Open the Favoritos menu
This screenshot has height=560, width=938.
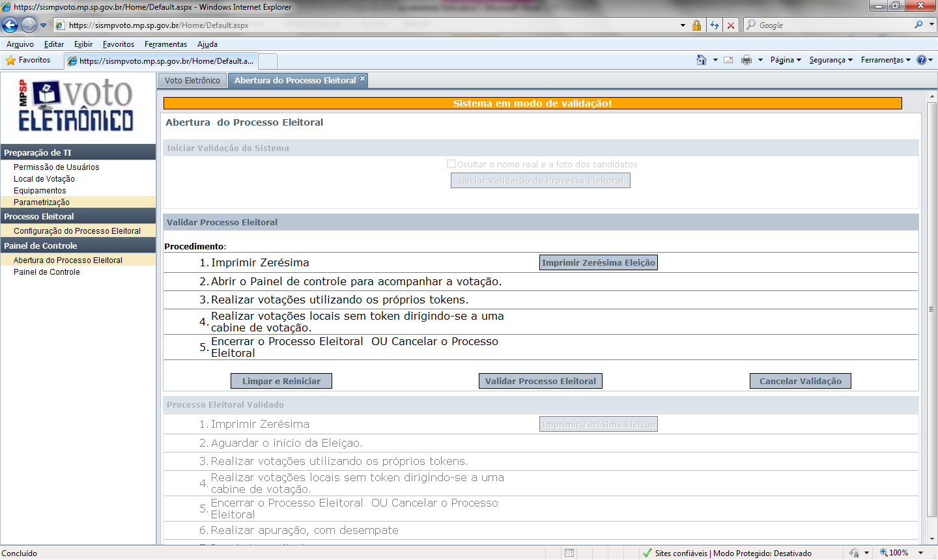point(119,44)
